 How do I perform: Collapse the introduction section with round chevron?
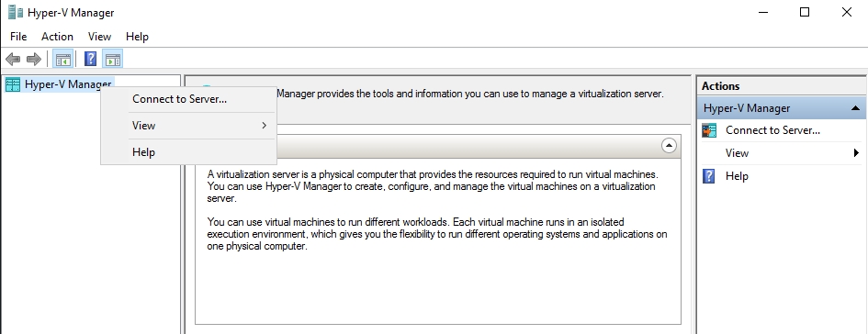(669, 146)
